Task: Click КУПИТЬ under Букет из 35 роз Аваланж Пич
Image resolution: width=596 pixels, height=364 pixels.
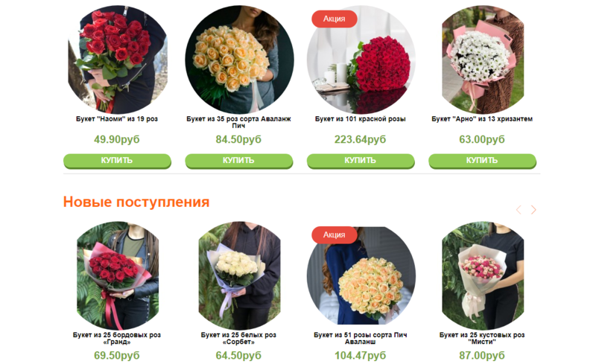Action: point(238,161)
